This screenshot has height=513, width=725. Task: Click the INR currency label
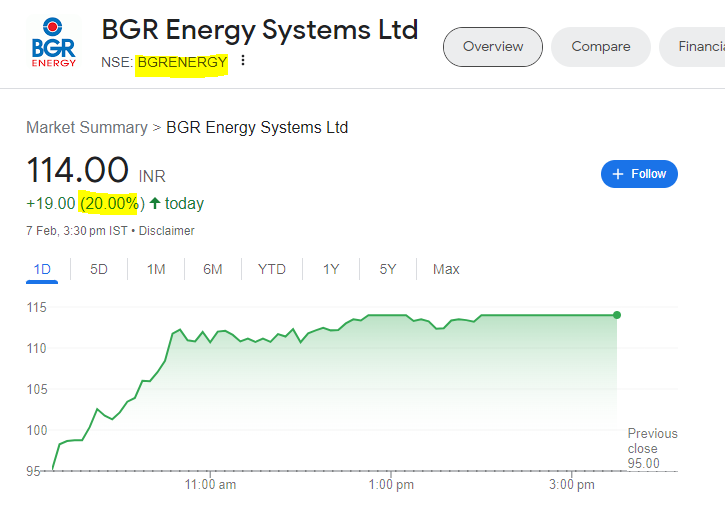coord(152,176)
